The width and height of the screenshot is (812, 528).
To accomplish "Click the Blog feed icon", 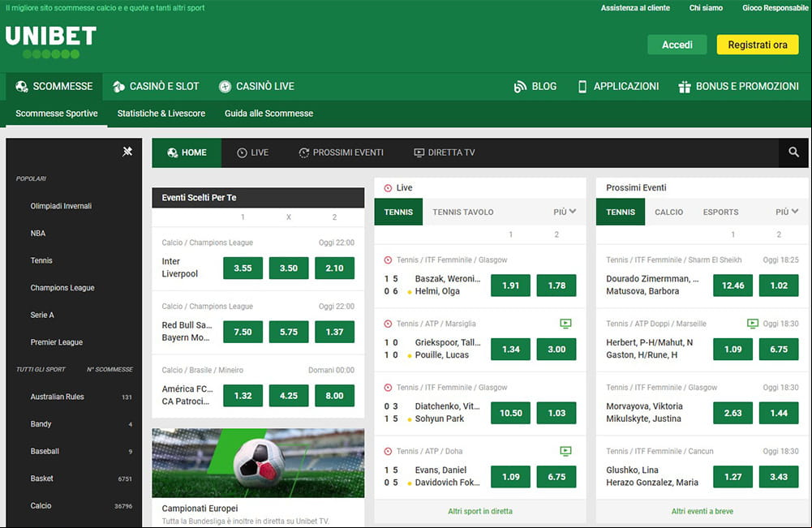I will pos(520,87).
